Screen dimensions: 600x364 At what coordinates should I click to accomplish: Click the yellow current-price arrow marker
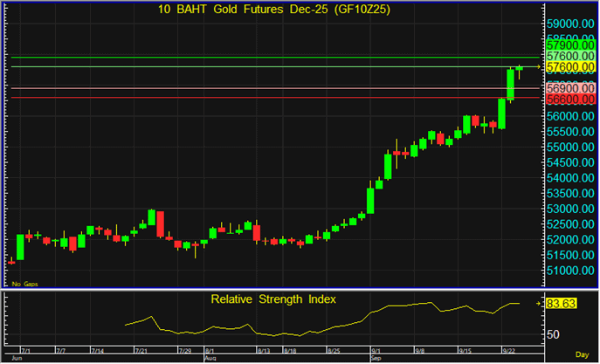click(x=539, y=66)
